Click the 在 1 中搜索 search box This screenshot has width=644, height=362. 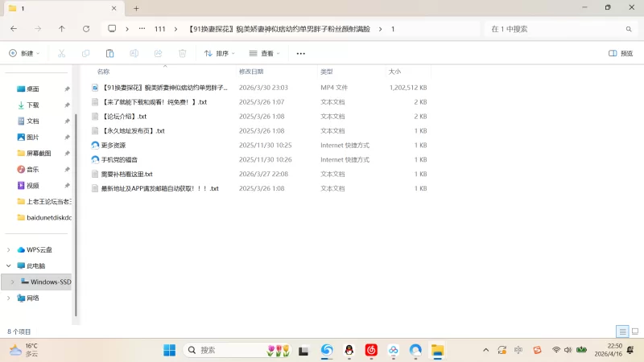tap(558, 29)
